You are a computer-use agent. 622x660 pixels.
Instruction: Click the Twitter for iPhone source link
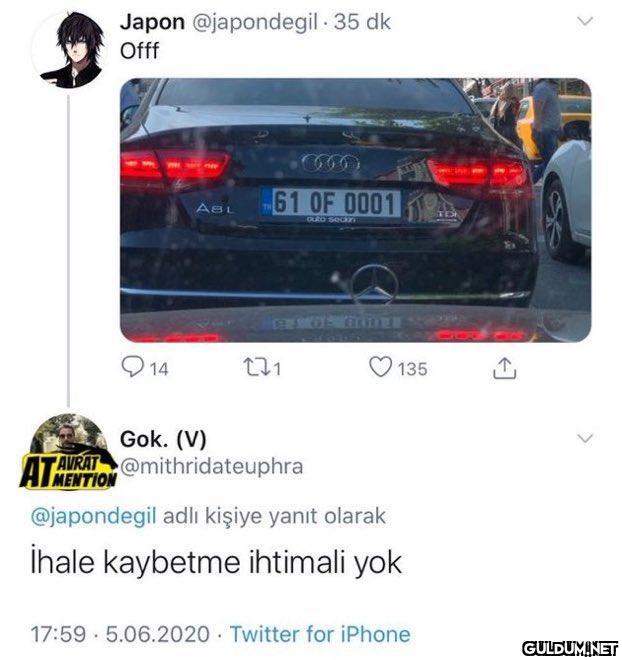pos(320,634)
